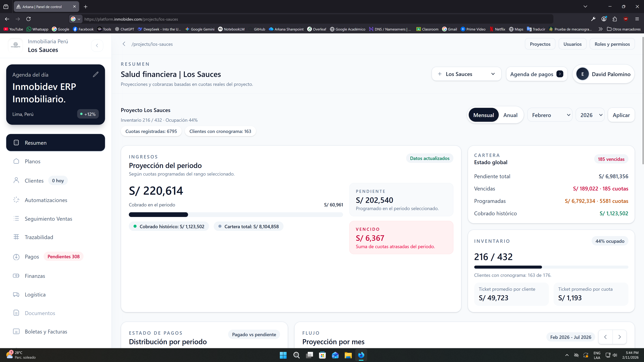Open the Febrero month dropdown
This screenshot has height=362, width=644.
(550, 115)
